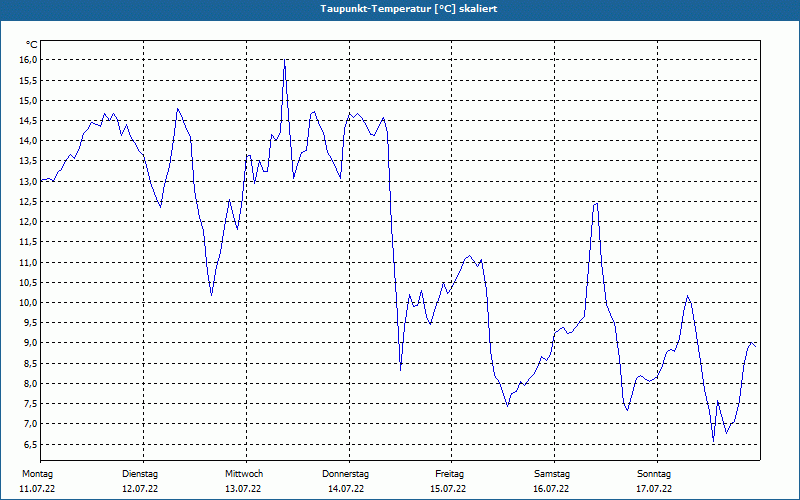Click the '13,5' axis value

point(29,161)
